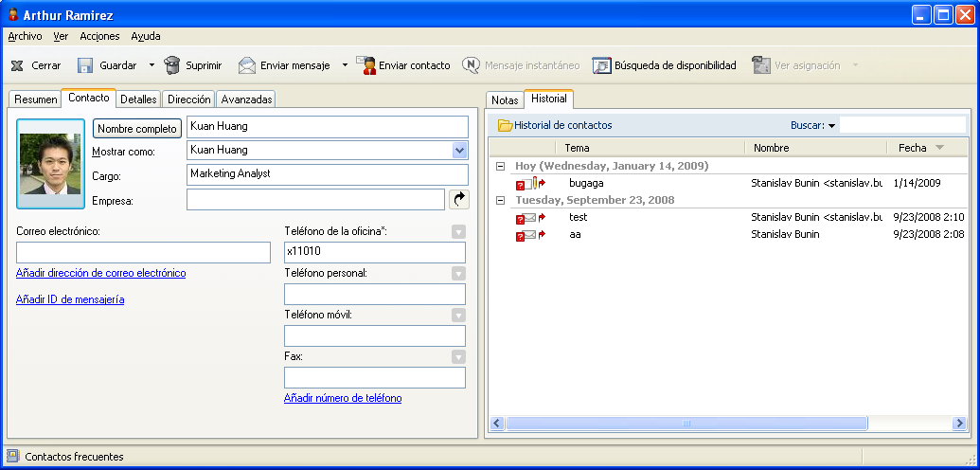Click the Enviar contacto icon

coord(365,65)
